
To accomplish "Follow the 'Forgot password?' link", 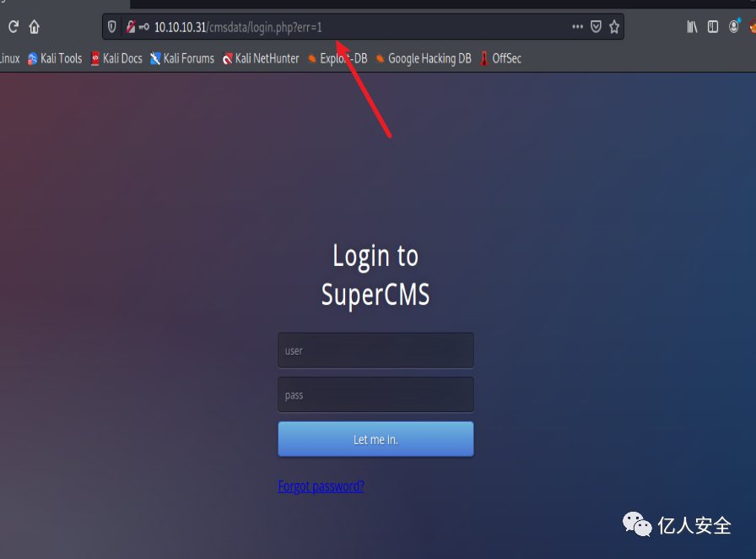I will pyautogui.click(x=321, y=486).
